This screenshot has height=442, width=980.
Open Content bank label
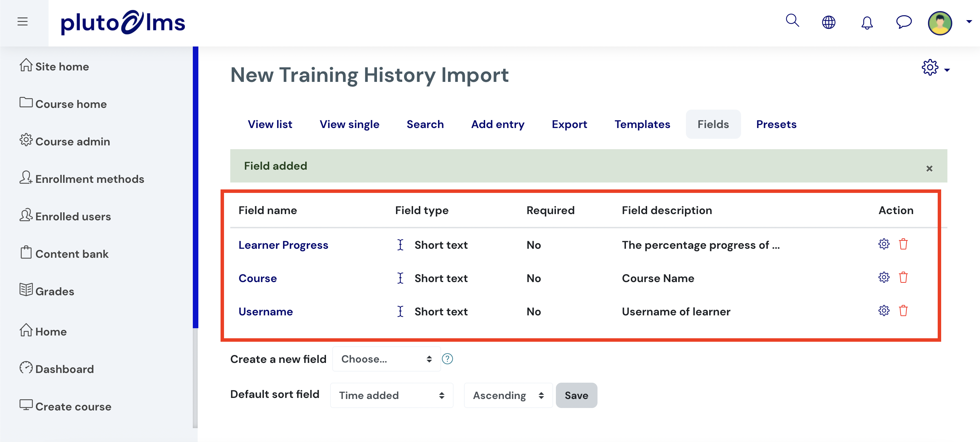[x=72, y=254]
